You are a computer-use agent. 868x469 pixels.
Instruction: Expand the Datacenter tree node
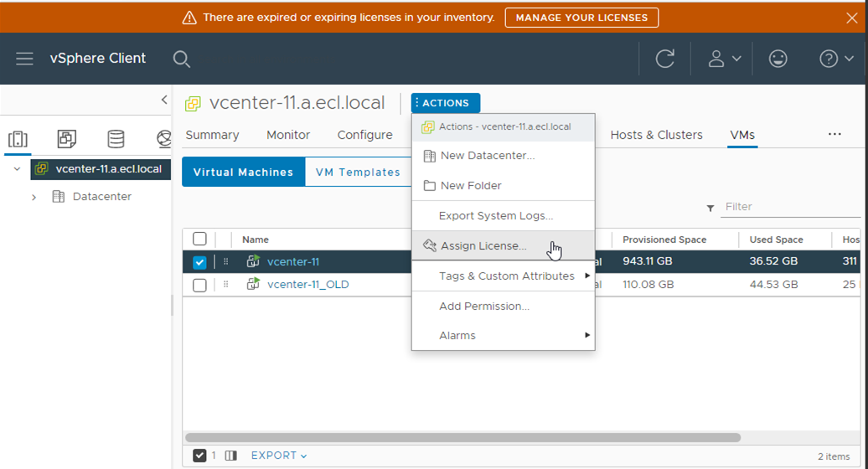click(x=34, y=197)
